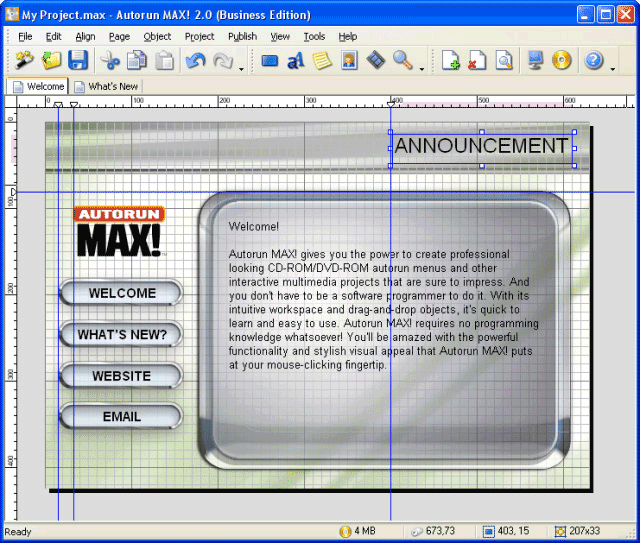Open the Publish menu

coord(242,36)
